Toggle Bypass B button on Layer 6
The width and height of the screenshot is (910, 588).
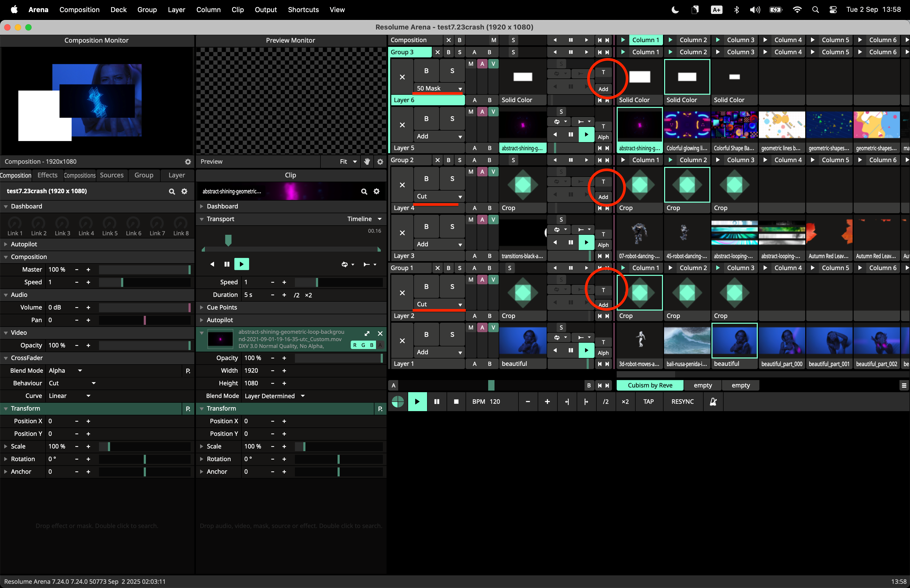coord(426,71)
